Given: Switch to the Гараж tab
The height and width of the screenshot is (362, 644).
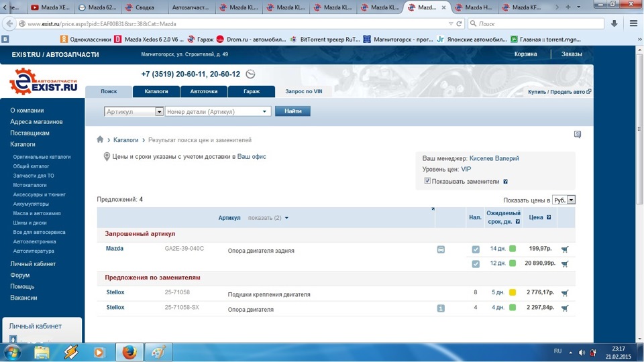Looking at the screenshot, I should tap(252, 92).
